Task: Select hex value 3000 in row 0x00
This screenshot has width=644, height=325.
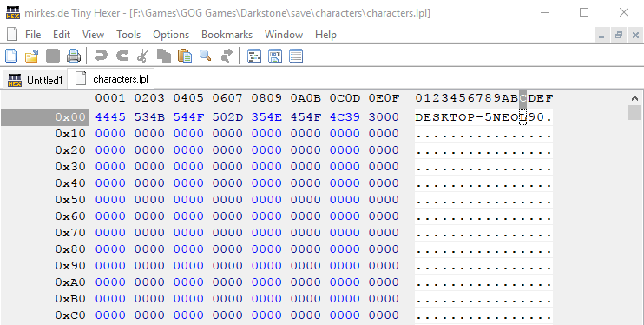Action: coord(384,117)
